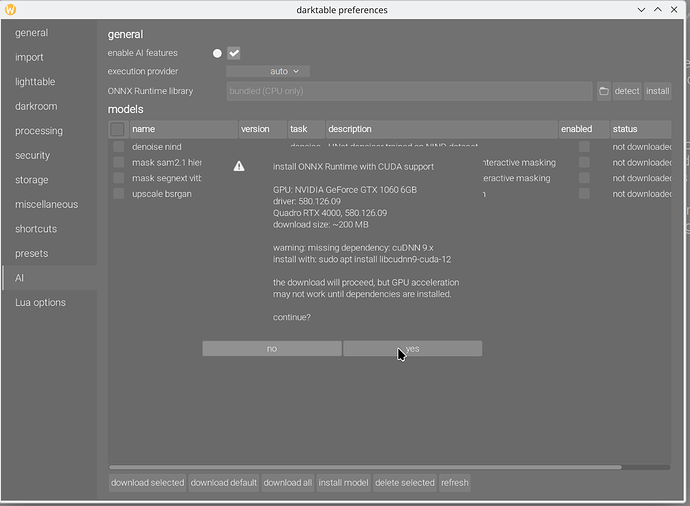Click the horizontal scrollbar under models list
Image resolution: width=690 pixels, height=506 pixels.
pyautogui.click(x=365, y=466)
